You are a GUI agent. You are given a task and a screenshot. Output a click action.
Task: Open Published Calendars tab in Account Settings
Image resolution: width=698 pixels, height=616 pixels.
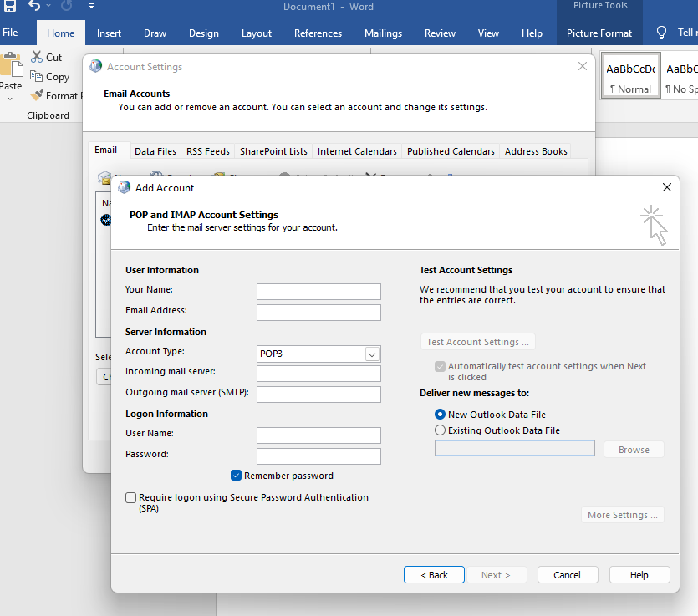point(451,151)
